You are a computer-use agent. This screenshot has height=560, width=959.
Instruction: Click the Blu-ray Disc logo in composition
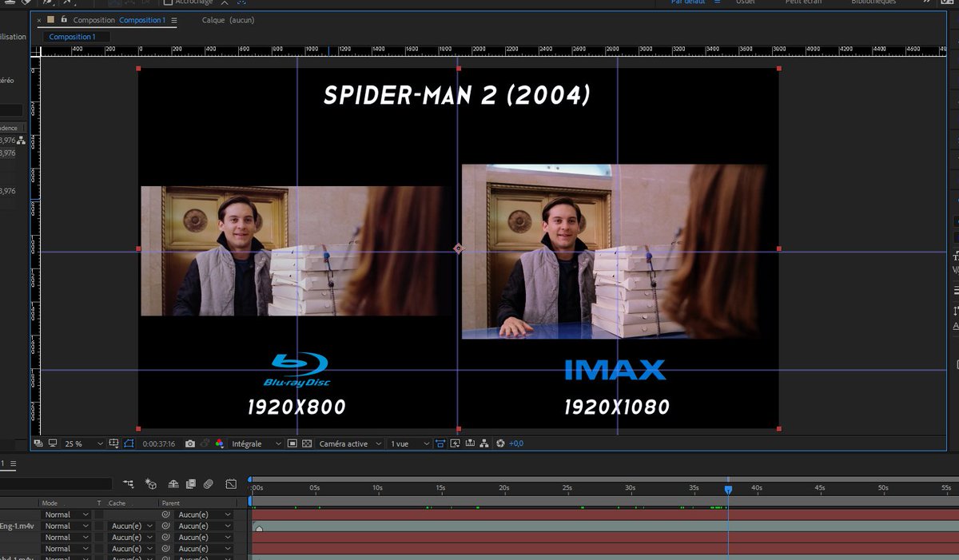click(296, 371)
